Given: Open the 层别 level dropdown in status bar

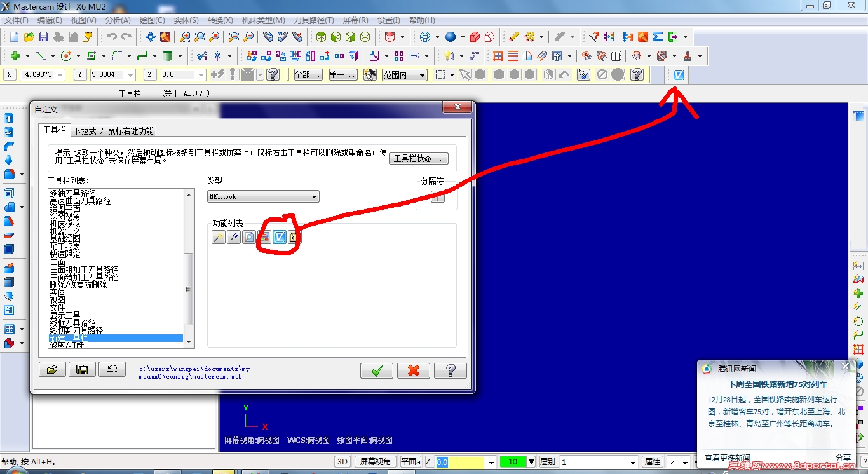Looking at the screenshot, I should click(x=632, y=462).
